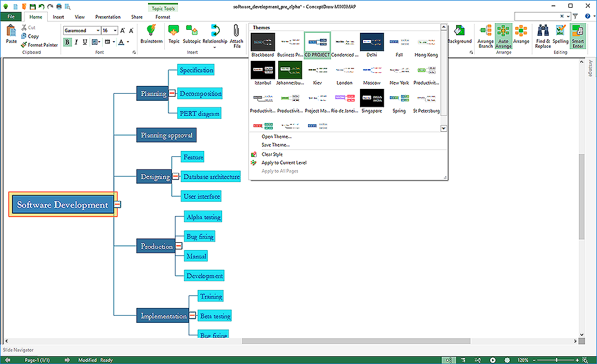
Task: Open the Format tab under Topic Tools
Action: (162, 17)
